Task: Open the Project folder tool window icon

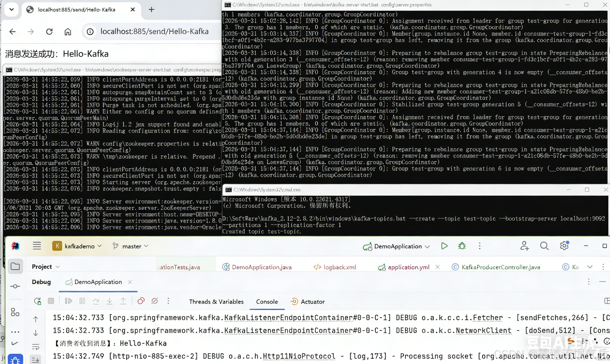Action: [x=15, y=266]
